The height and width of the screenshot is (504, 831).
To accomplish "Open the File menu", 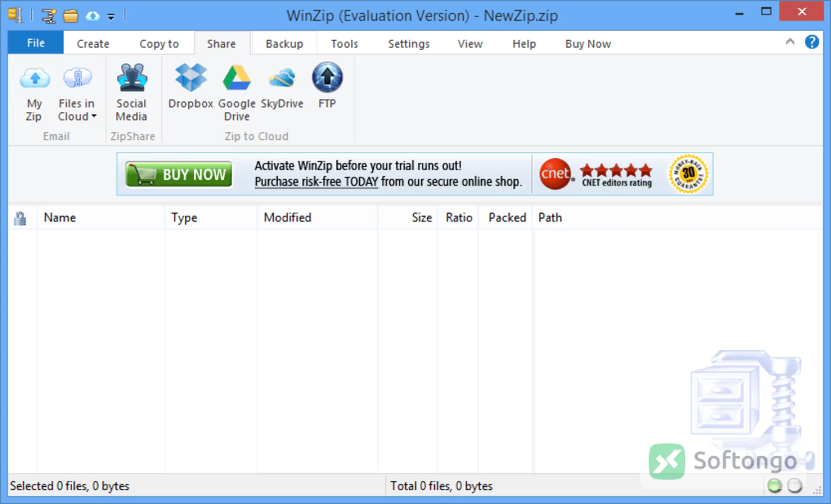I will [x=35, y=43].
